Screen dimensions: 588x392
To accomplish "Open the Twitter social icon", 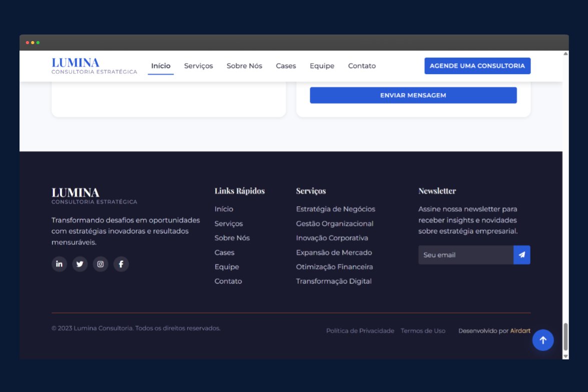I will (x=80, y=264).
